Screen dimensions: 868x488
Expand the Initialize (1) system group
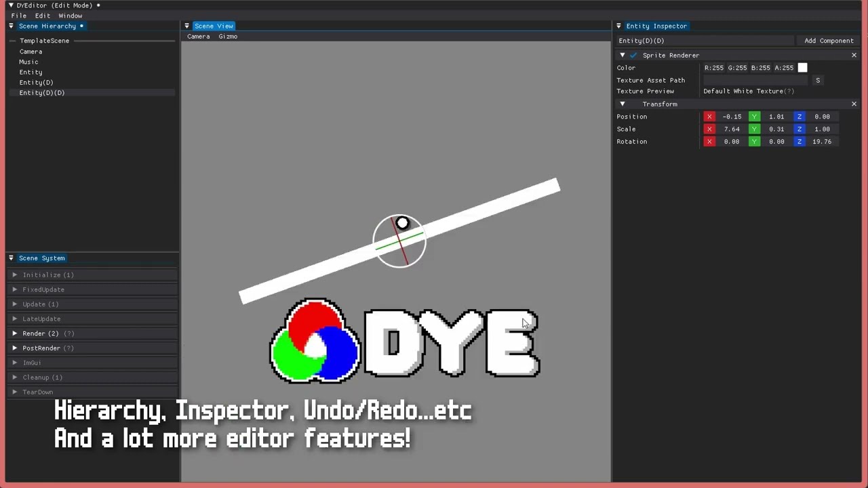point(15,274)
